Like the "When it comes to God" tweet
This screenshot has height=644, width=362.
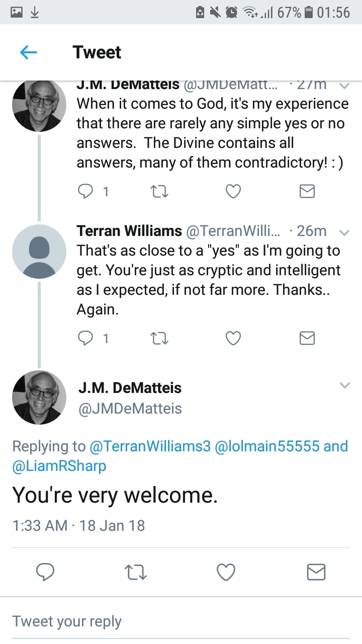[x=233, y=191]
